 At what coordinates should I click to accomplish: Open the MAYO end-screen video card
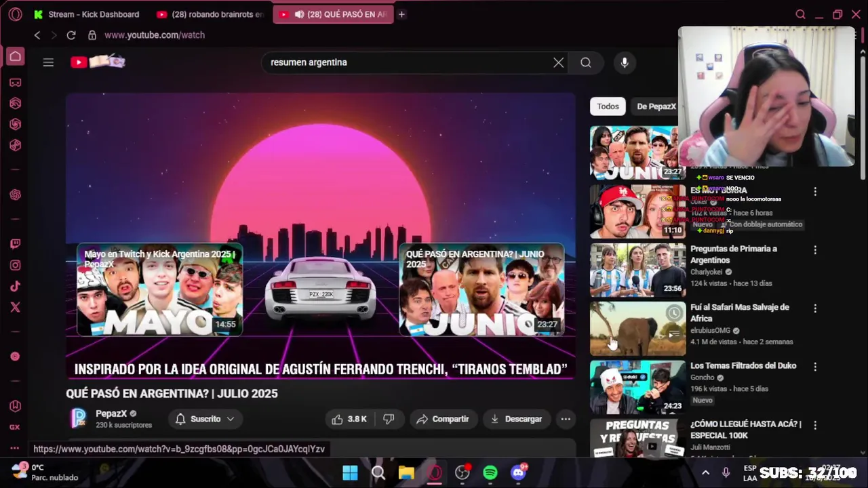point(159,290)
